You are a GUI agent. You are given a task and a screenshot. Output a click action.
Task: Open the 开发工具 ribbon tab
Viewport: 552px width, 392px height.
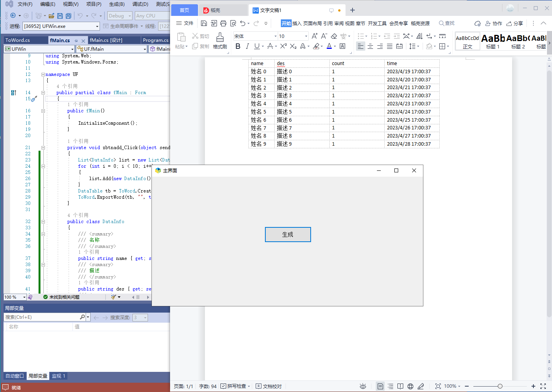tap(377, 24)
